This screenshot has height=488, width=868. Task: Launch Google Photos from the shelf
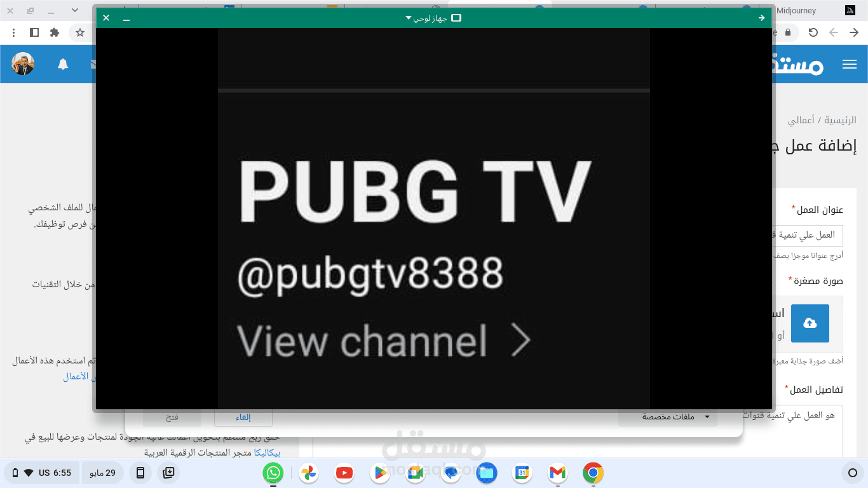(309, 473)
